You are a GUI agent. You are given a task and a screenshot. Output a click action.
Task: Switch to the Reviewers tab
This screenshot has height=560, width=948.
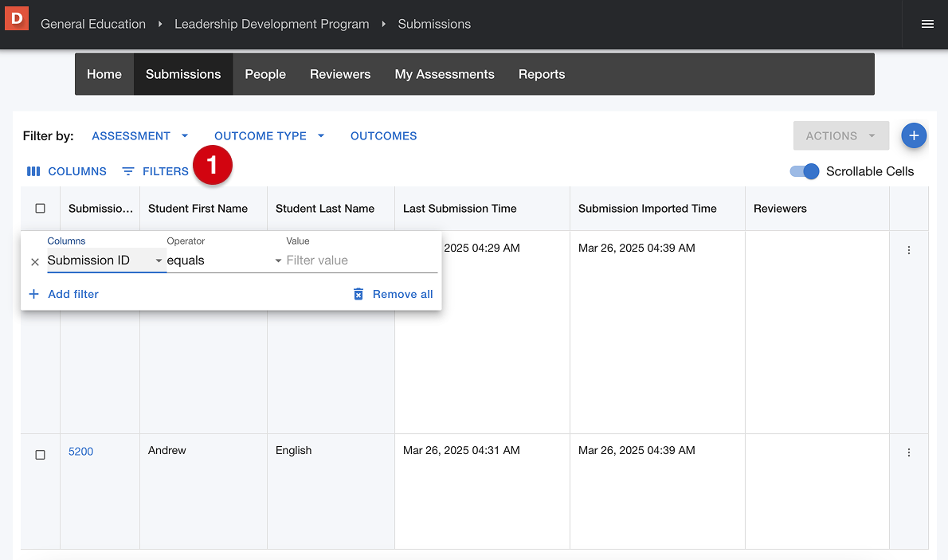point(340,74)
